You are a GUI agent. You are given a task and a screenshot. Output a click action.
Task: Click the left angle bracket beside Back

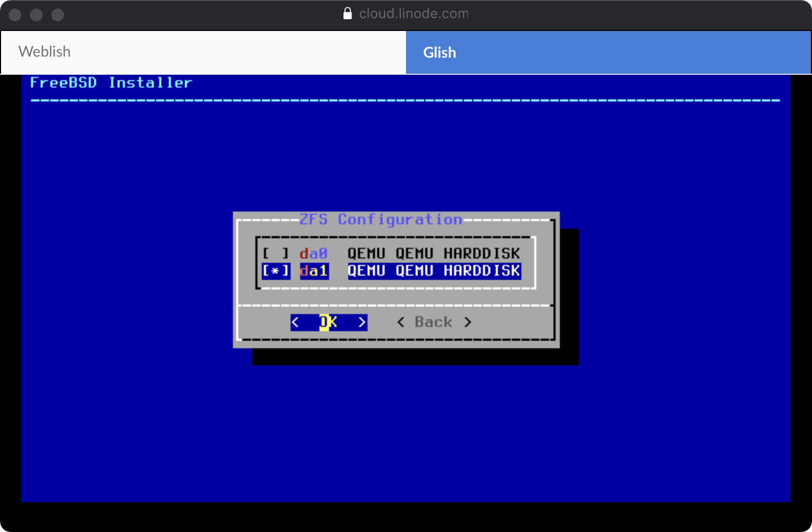[401, 322]
